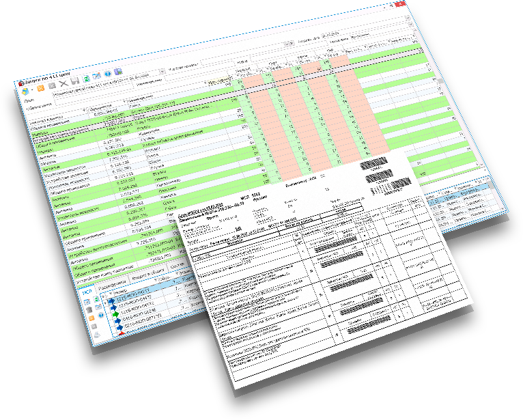Click the pencil edit icon in top toolbar
This screenshot has width=523, height=420.
pos(97,76)
